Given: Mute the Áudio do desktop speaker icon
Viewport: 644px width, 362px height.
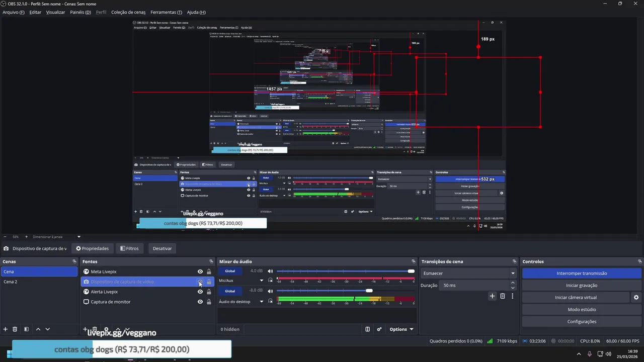Looking at the screenshot, I should (x=270, y=292).
